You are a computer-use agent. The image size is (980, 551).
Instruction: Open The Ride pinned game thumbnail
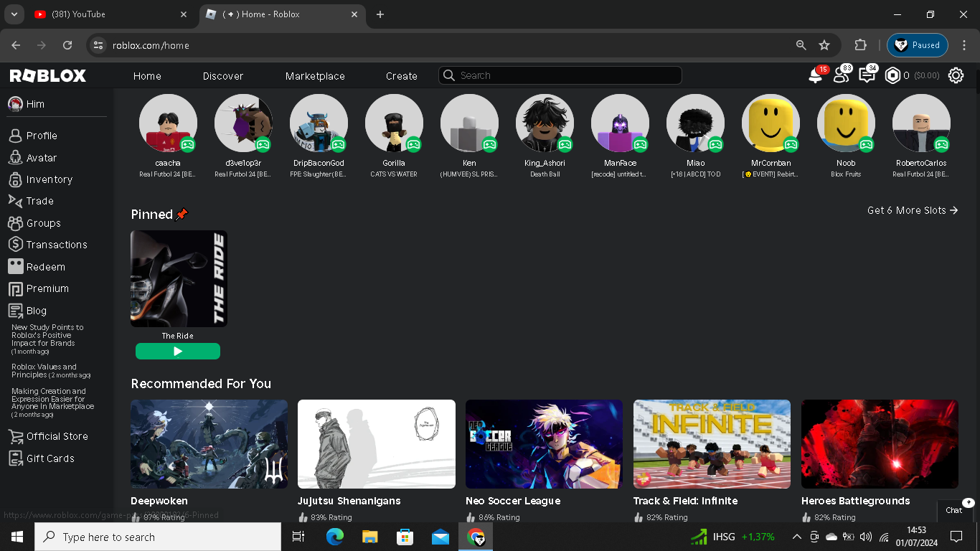tap(179, 278)
